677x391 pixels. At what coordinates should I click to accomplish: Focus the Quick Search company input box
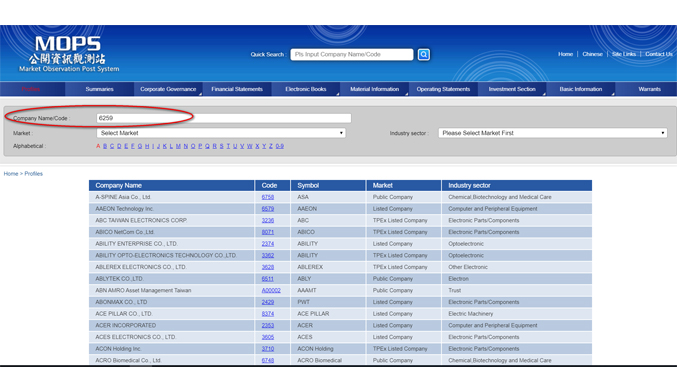coord(351,54)
